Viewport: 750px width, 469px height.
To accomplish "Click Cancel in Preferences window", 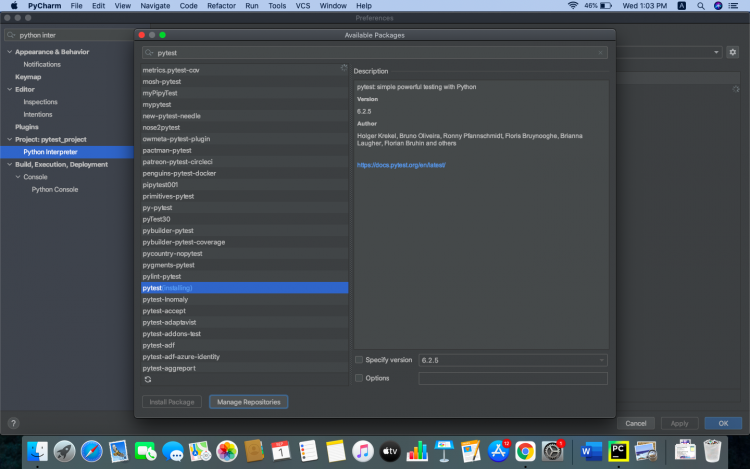I will pyautogui.click(x=636, y=424).
